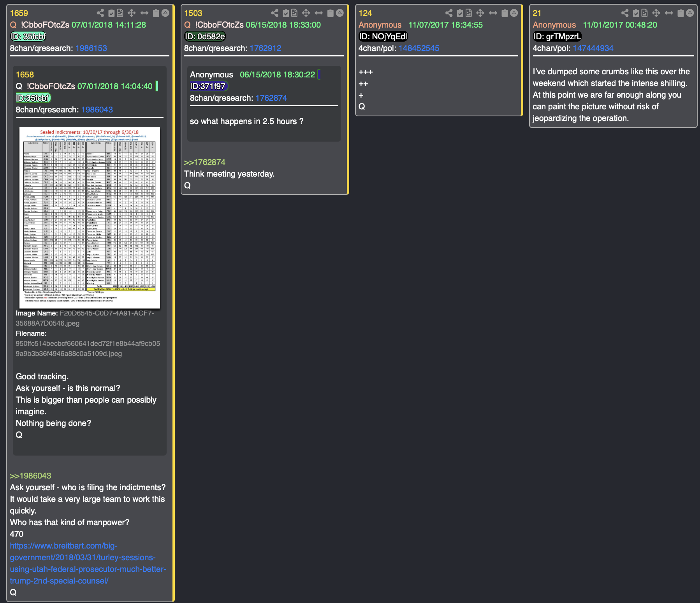The width and height of the screenshot is (700, 603).
Task: Click horizontal arrows icon on post 21
Action: (669, 13)
